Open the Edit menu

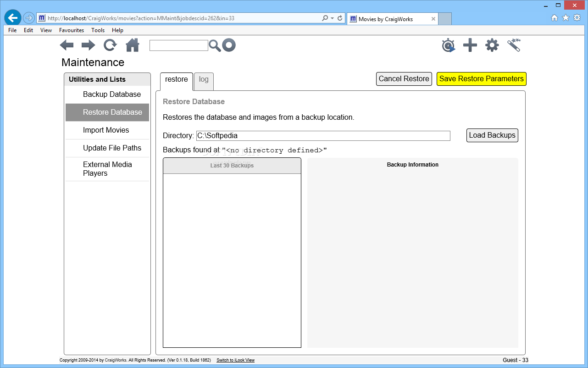[x=28, y=30]
